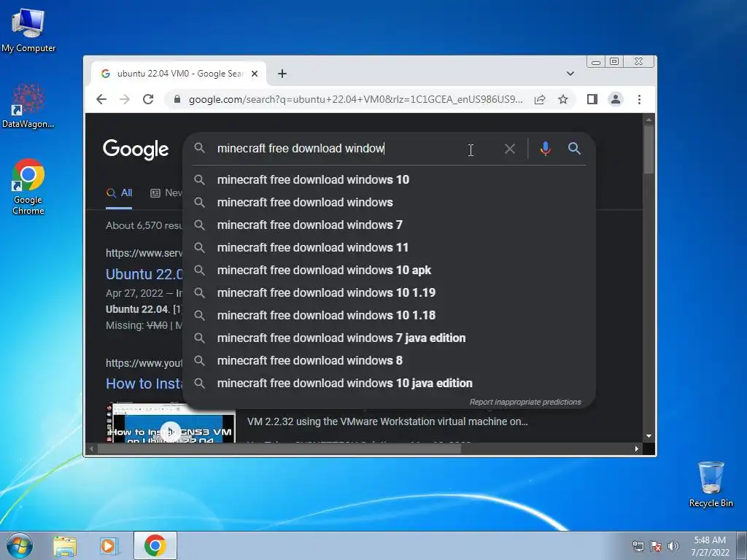Select suggestion ending in 'windows 10 apk'
This screenshot has height=560, width=747.
pos(389,270)
